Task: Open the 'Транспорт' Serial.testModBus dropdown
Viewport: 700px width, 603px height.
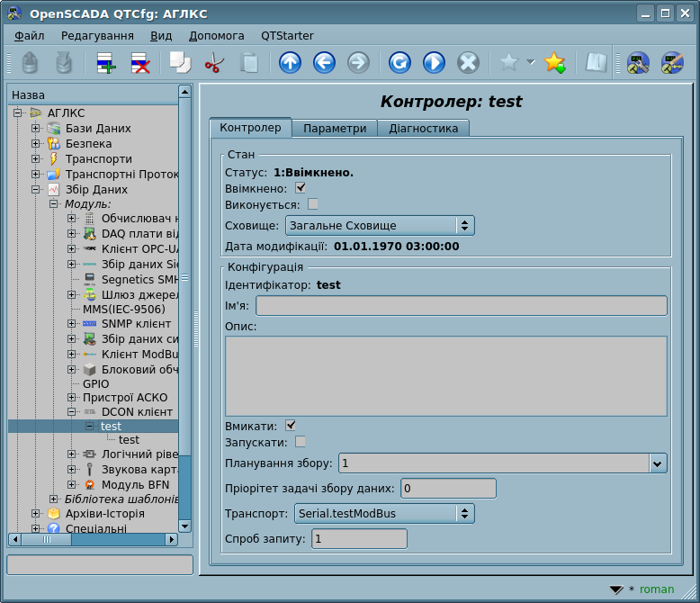Action: coord(384,513)
